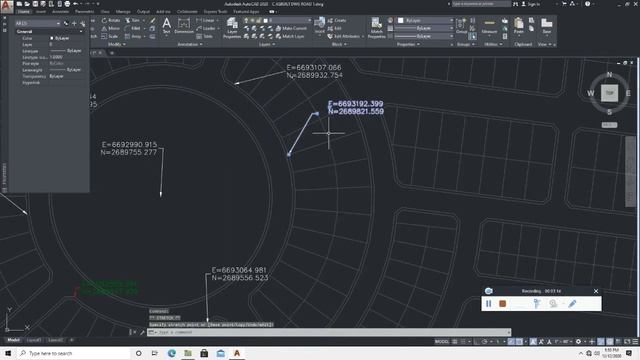Click Match Layer tool
This screenshot has height=360, width=640.
tap(290, 36)
